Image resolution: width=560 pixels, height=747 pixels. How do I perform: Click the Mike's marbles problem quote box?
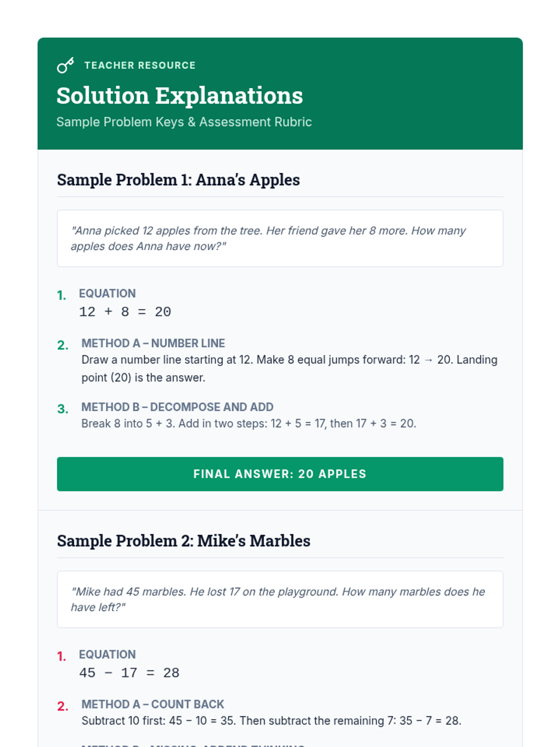pos(280,599)
